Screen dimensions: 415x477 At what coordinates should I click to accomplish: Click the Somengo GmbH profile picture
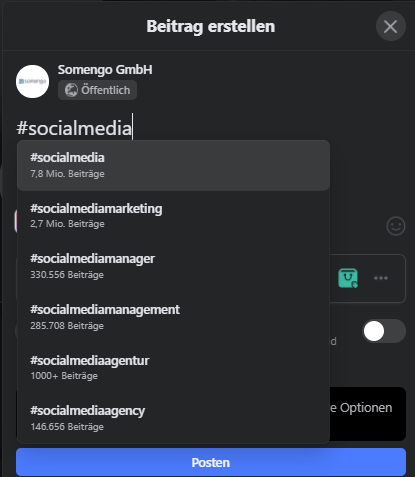click(x=32, y=81)
